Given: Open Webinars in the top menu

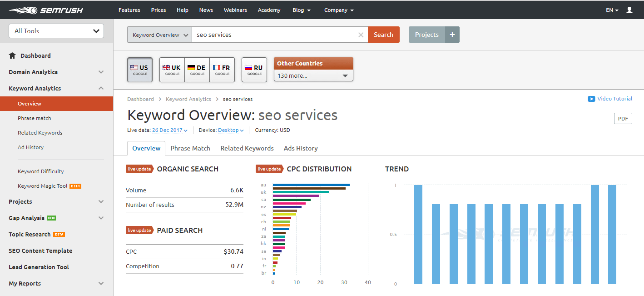Looking at the screenshot, I should click(x=235, y=10).
